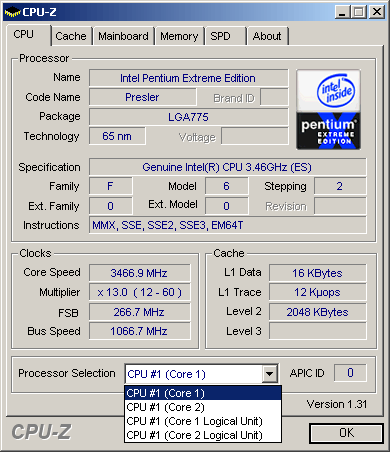The image size is (390, 452).
Task: Click the Intel Pentium Extreme Edition logo
Action: [x=328, y=109]
